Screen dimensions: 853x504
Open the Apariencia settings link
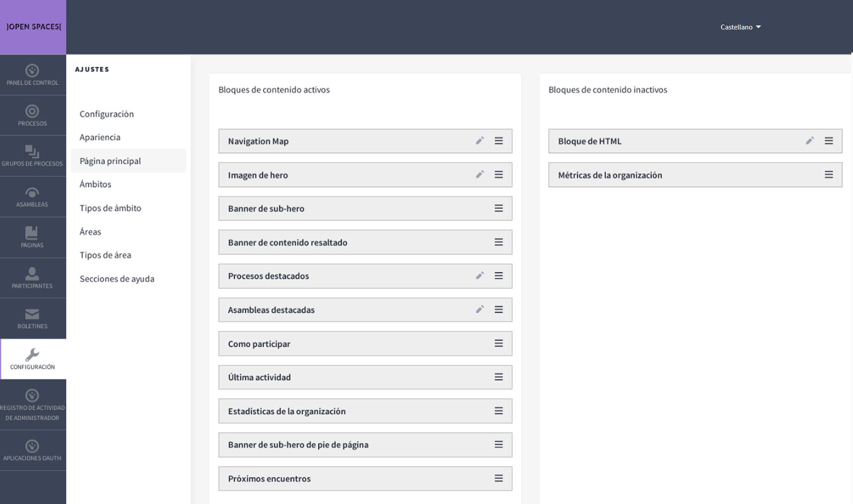point(100,137)
